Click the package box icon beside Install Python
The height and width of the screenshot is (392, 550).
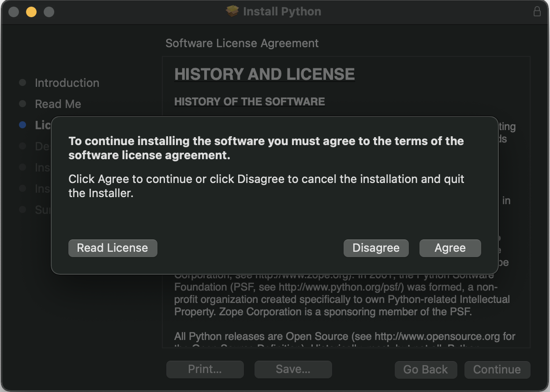pos(232,11)
